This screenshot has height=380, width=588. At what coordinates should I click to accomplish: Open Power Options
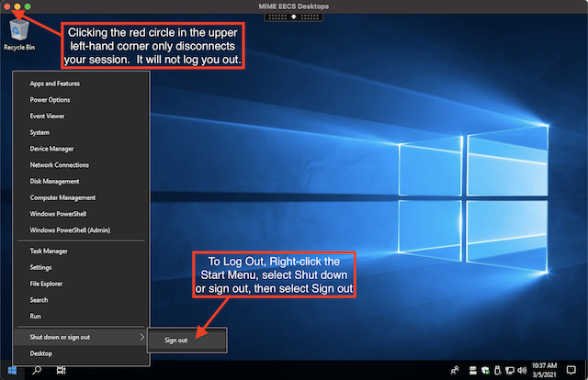click(x=81, y=100)
